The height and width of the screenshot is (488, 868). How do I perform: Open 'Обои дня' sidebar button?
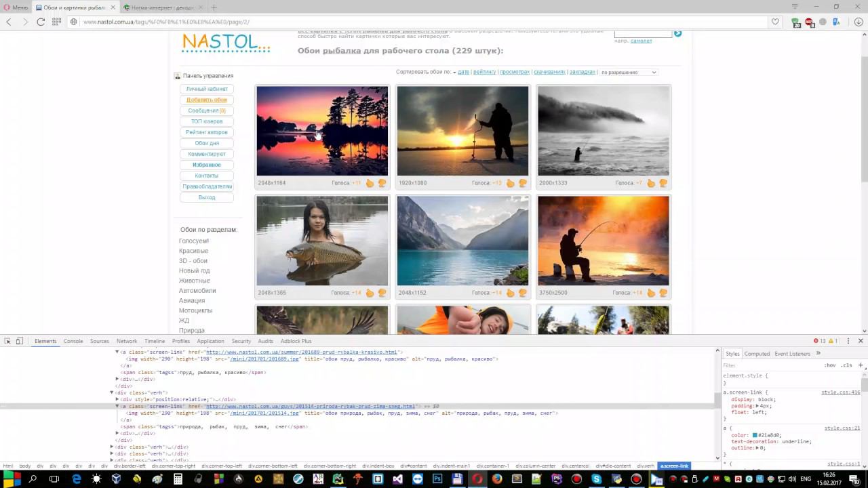pos(207,143)
